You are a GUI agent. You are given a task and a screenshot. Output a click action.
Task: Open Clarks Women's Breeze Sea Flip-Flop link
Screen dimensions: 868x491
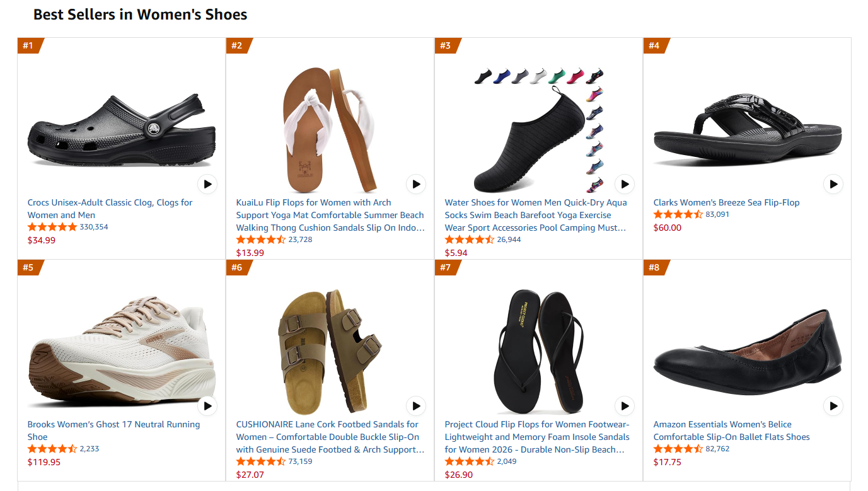coord(726,202)
